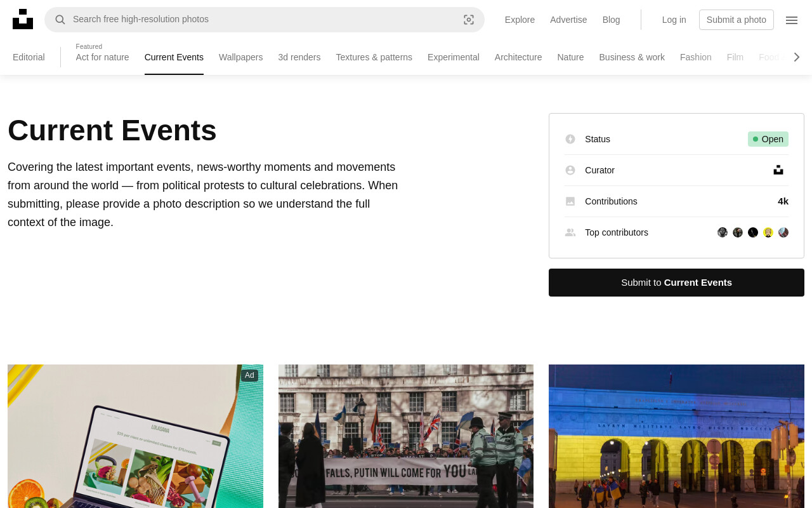Open visual search camera icon

(469, 20)
